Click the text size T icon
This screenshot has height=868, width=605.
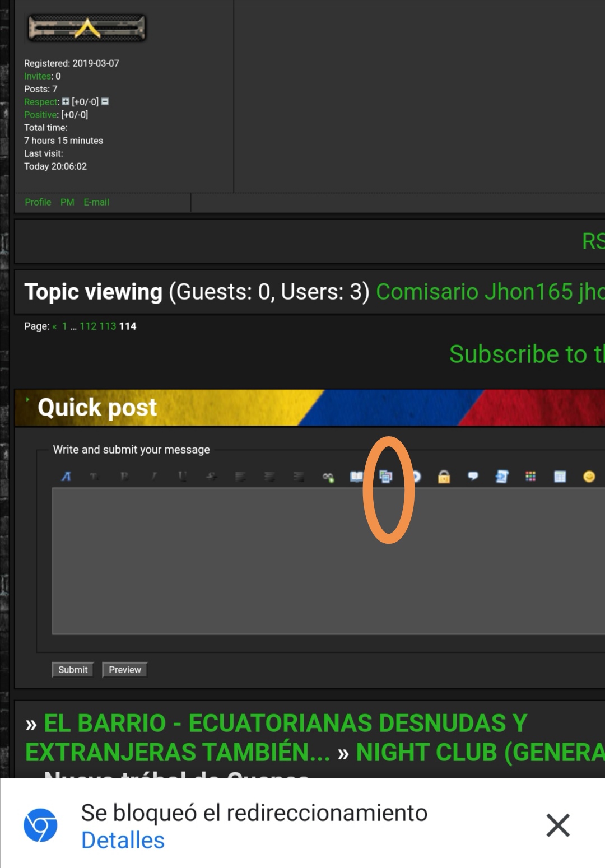click(94, 477)
